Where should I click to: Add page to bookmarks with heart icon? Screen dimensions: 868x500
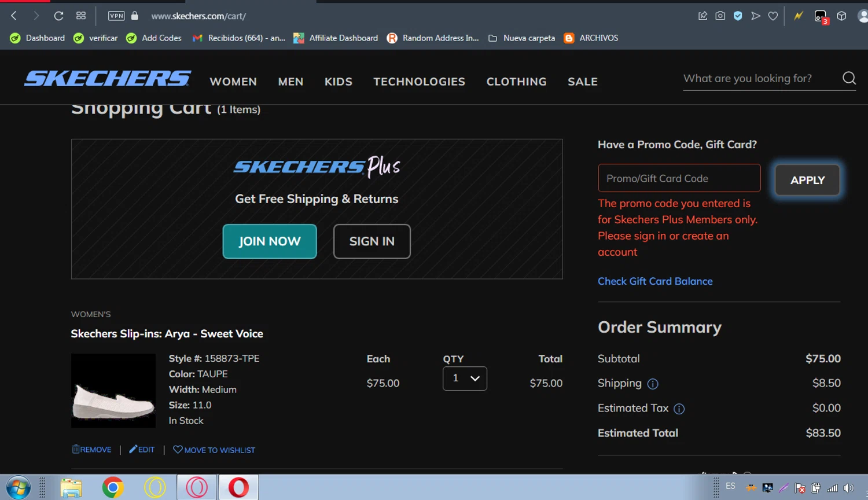773,16
